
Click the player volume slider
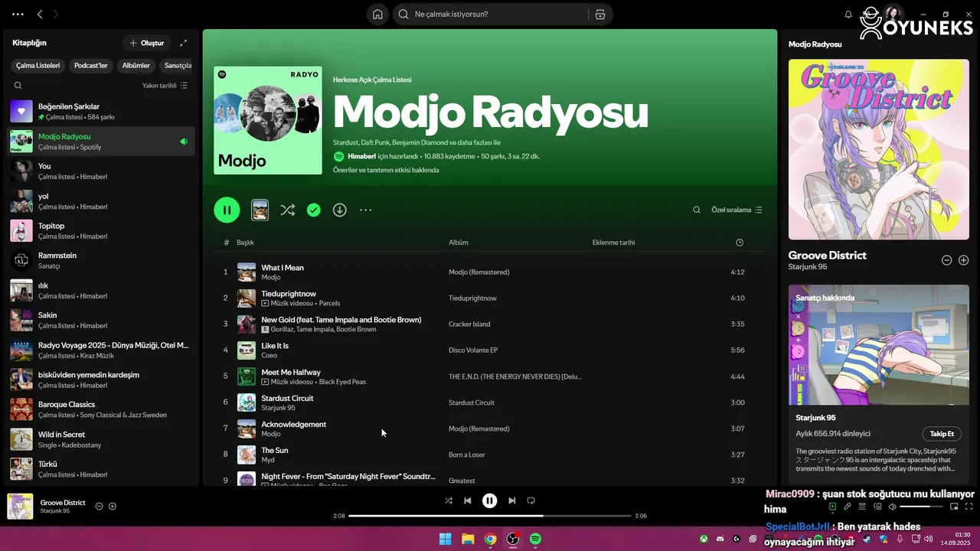point(922,507)
